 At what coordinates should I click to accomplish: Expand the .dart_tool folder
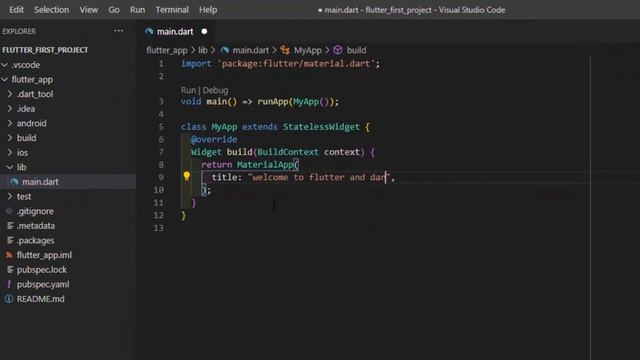(10, 94)
